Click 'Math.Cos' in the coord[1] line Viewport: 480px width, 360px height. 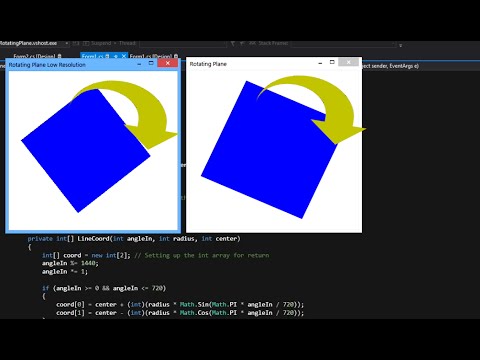(194, 313)
